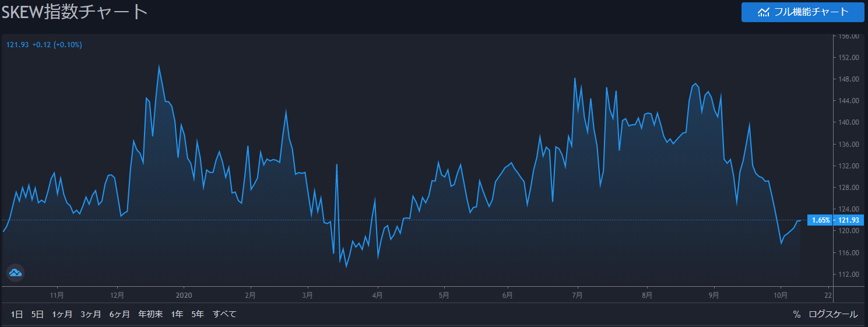
Task: Click the SKEW指数チャート title
Action: 74,12
